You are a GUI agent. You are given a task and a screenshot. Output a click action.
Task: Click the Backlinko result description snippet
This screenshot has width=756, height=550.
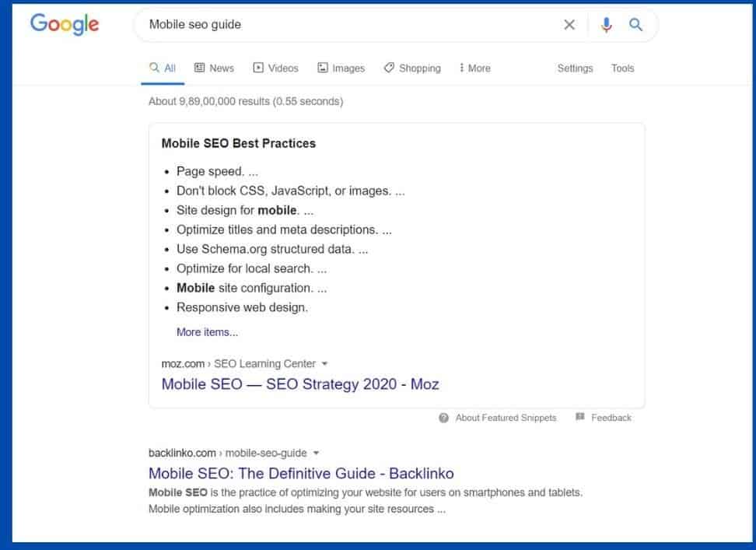coord(366,501)
